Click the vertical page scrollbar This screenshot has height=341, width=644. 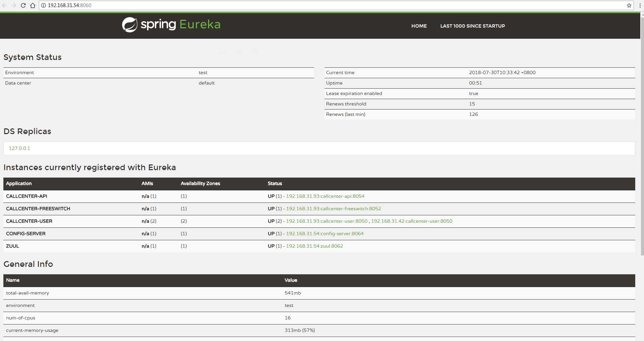642,135
